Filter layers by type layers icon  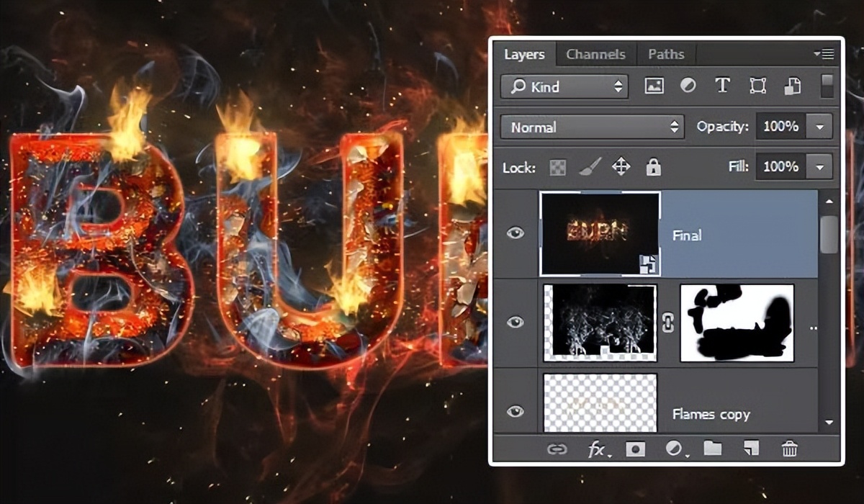[723, 86]
